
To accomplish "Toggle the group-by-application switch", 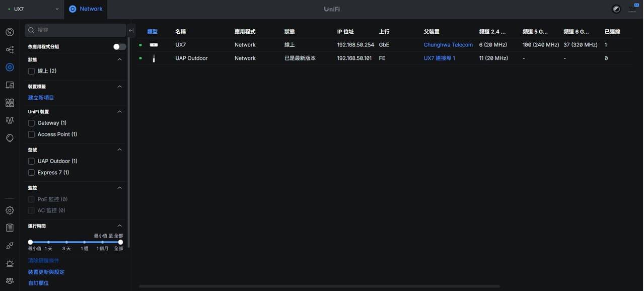I will (x=119, y=46).
